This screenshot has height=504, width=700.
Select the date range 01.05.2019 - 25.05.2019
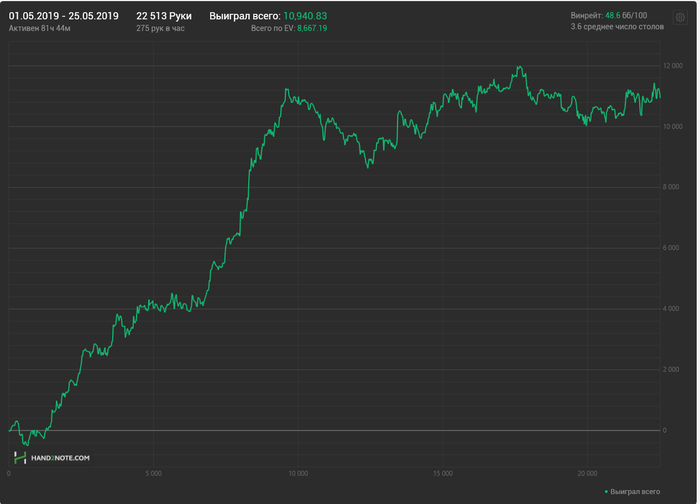tap(64, 16)
